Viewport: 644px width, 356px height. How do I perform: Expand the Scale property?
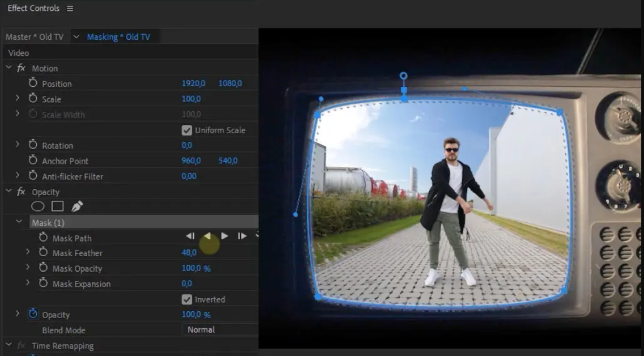click(x=18, y=99)
